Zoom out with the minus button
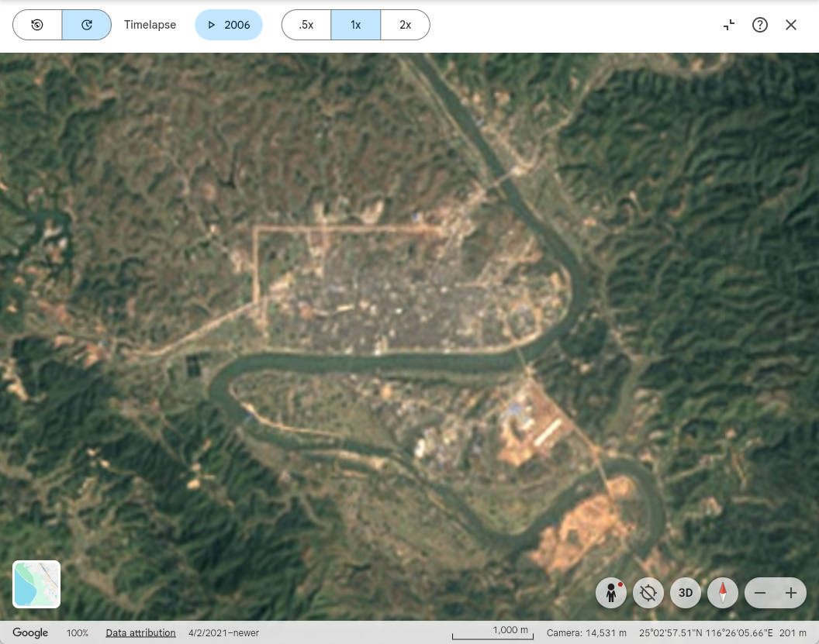819x644 pixels. 760,593
